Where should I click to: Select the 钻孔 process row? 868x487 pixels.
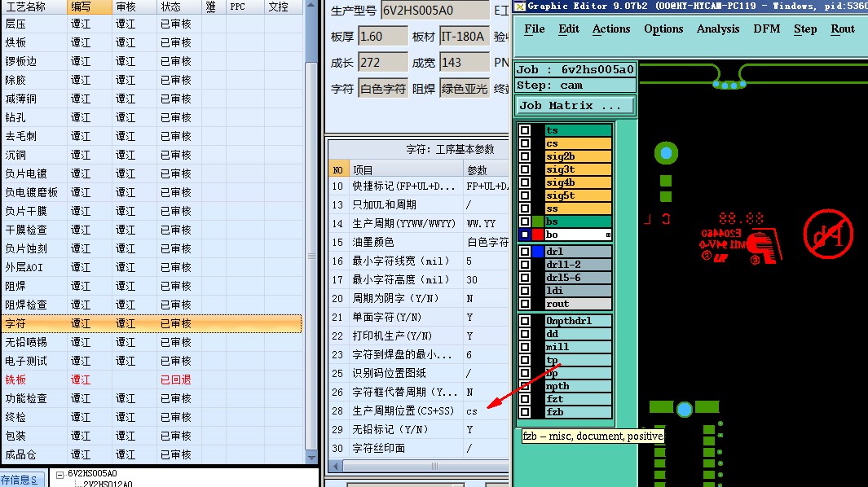point(151,118)
